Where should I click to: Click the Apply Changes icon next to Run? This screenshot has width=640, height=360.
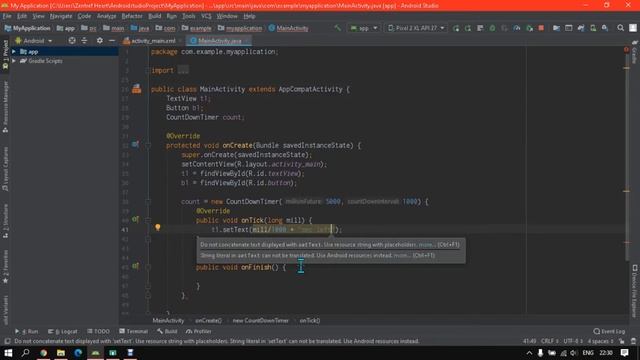[x=468, y=28]
